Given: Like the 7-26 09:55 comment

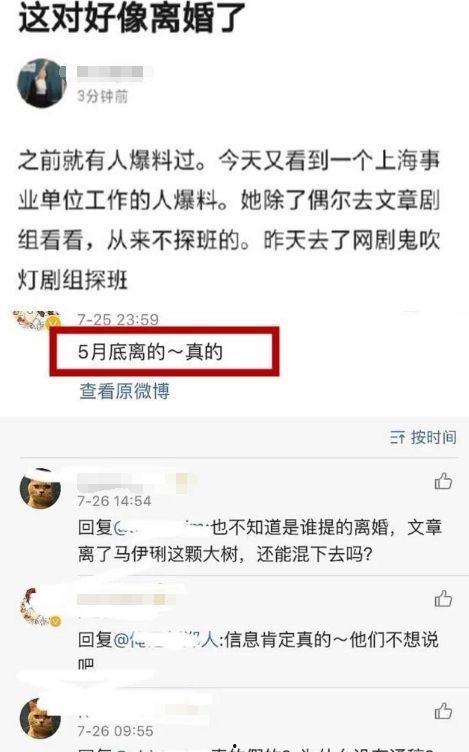Looking at the screenshot, I should coord(443,711).
